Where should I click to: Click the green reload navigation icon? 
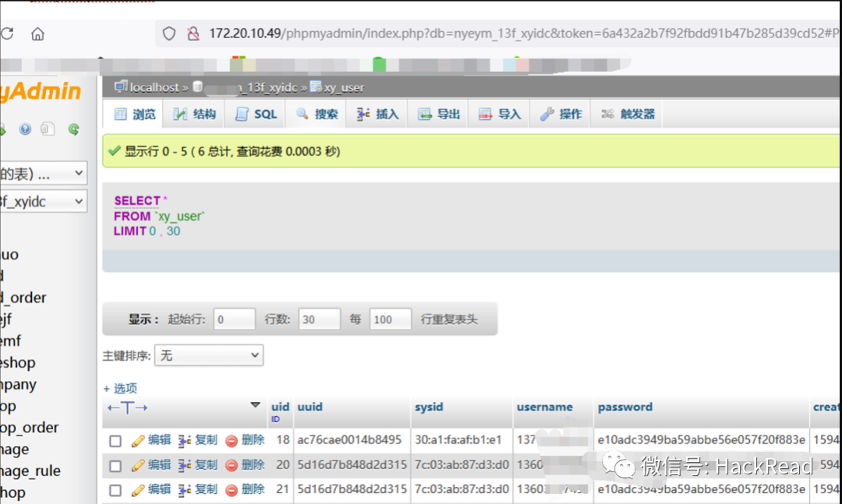tap(73, 129)
